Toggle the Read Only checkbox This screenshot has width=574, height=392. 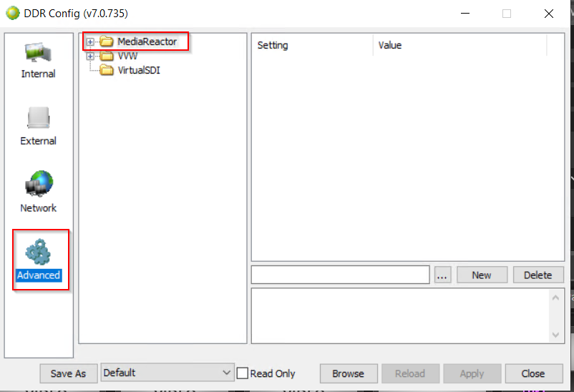(x=243, y=373)
